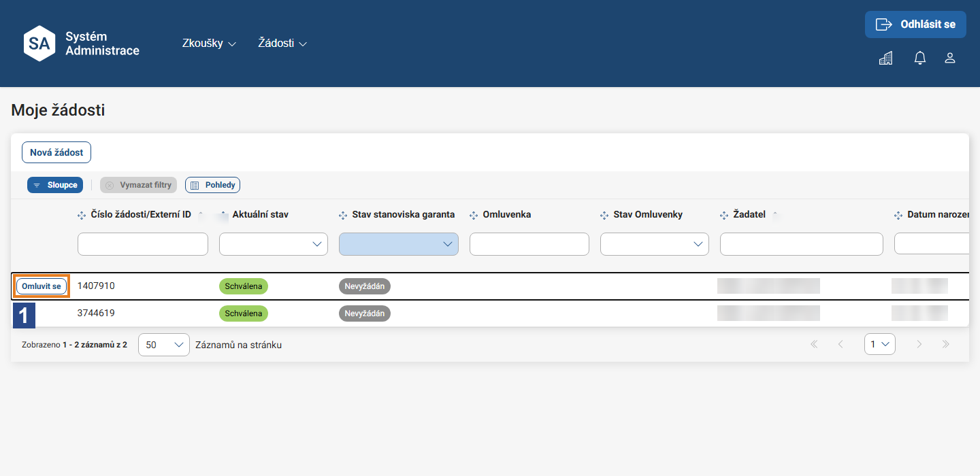Expand the Aktuální stav filter dropdown
Screen dimensions: 980x476
pyautogui.click(x=274, y=244)
